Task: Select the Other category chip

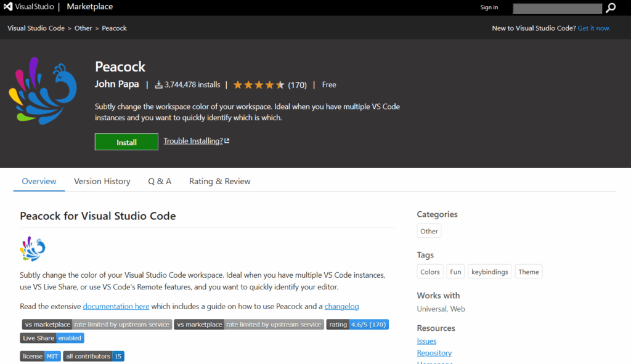Action: point(429,231)
